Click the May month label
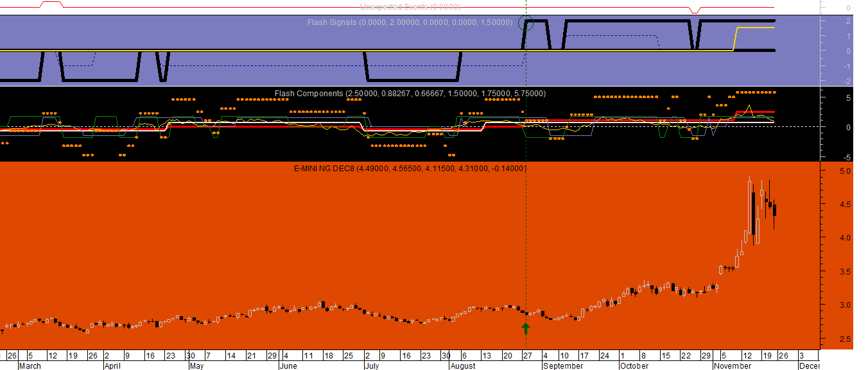Viewport: 868px width, 370px height. (197, 366)
